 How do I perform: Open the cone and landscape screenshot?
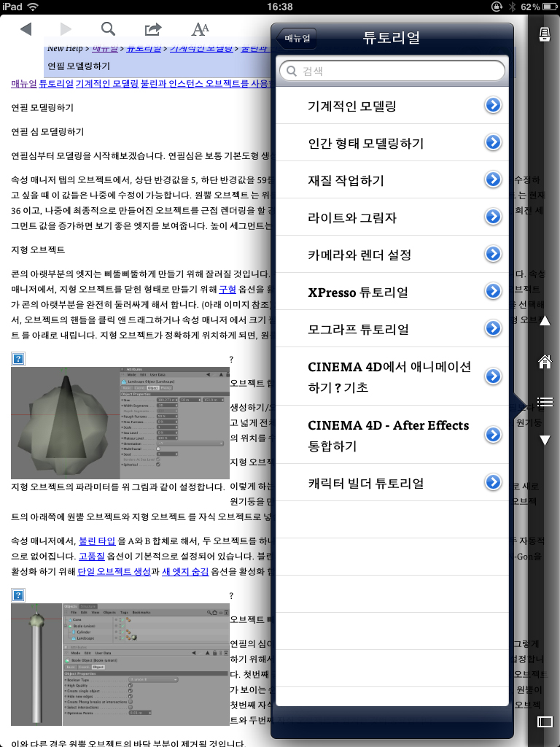click(x=120, y=423)
